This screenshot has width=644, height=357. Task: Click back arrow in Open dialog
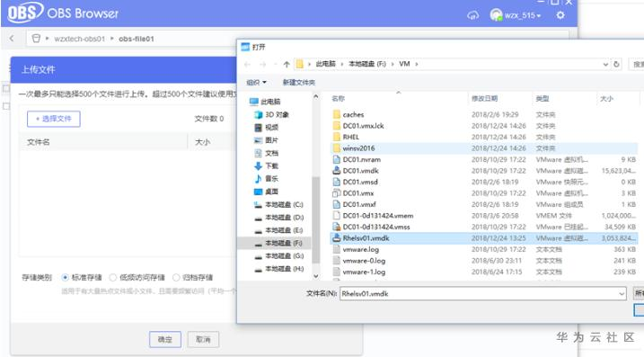tap(247, 64)
